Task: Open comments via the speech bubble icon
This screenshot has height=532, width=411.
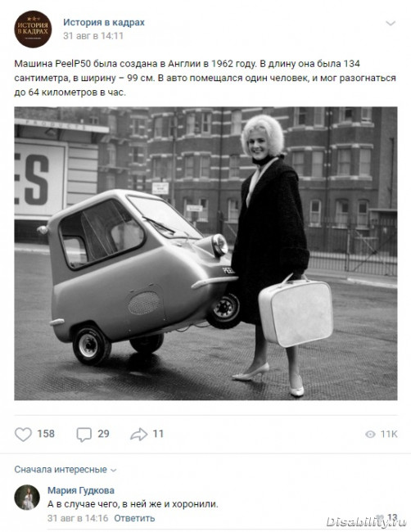Action: click(x=84, y=435)
